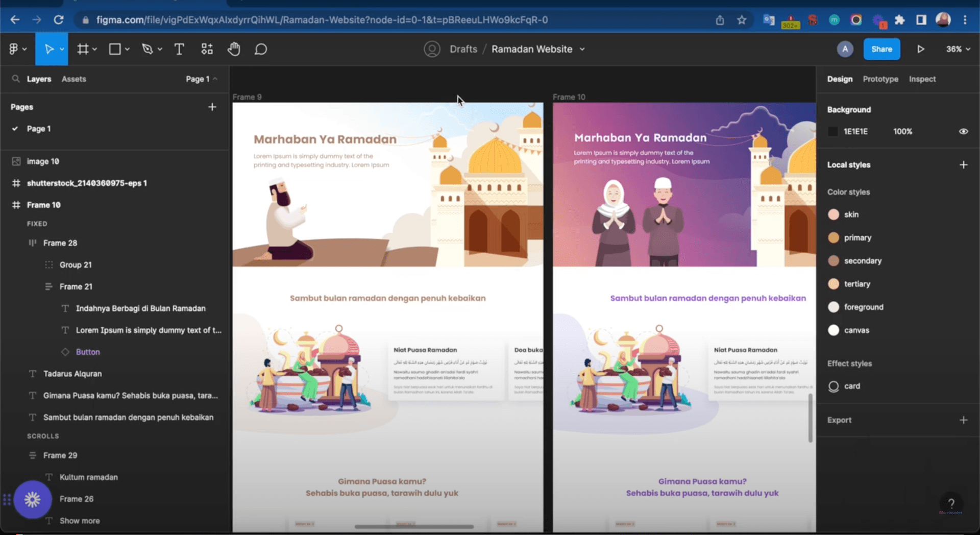980x535 pixels.
Task: Select the Tadarus Alquran text layer
Action: (72, 374)
